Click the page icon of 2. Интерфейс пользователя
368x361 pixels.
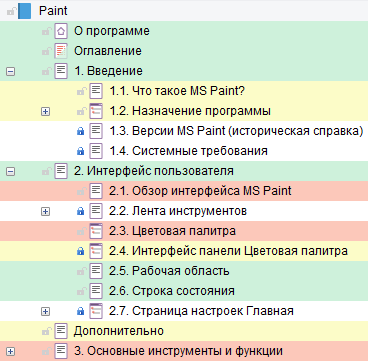61,171
